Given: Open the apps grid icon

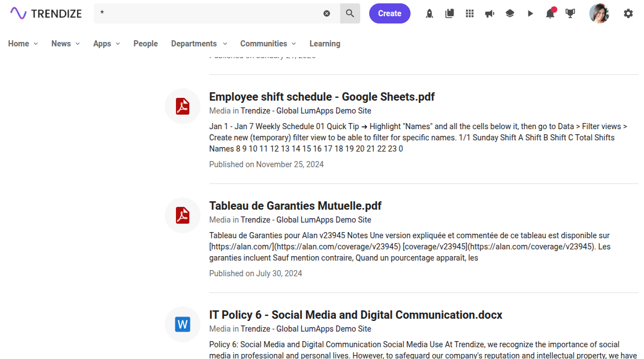Looking at the screenshot, I should tap(469, 13).
